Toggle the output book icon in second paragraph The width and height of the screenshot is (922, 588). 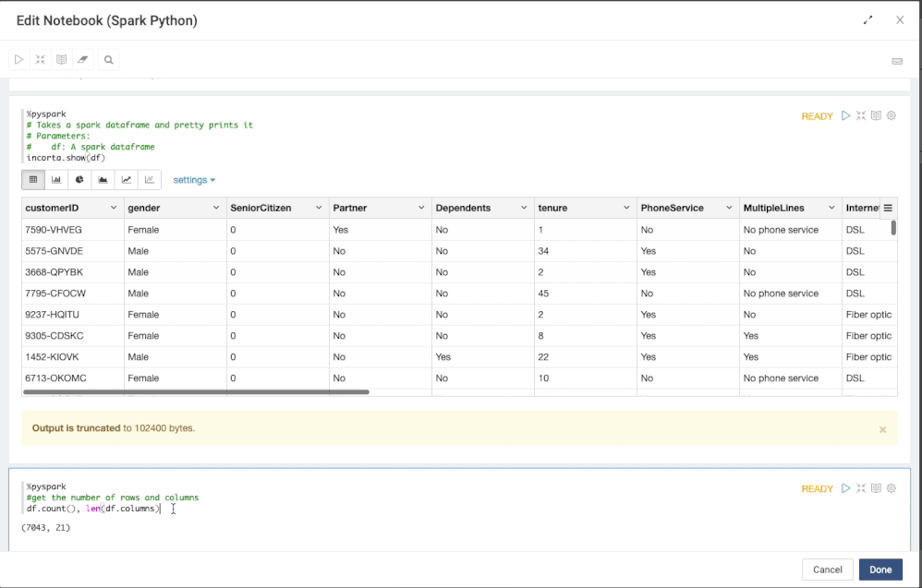coord(876,488)
